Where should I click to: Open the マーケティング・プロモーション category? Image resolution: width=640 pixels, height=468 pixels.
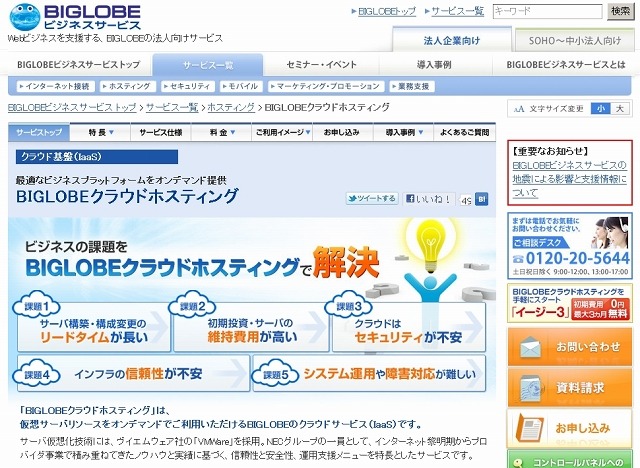(x=326, y=86)
